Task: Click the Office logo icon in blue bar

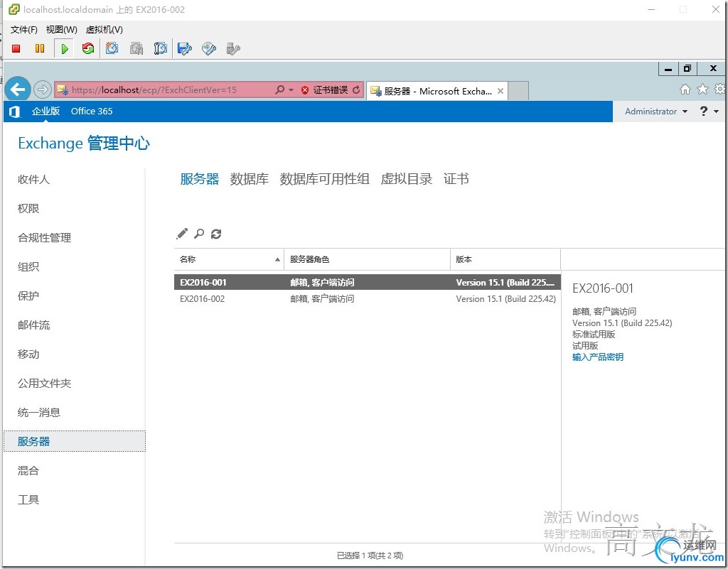Action: (x=14, y=112)
